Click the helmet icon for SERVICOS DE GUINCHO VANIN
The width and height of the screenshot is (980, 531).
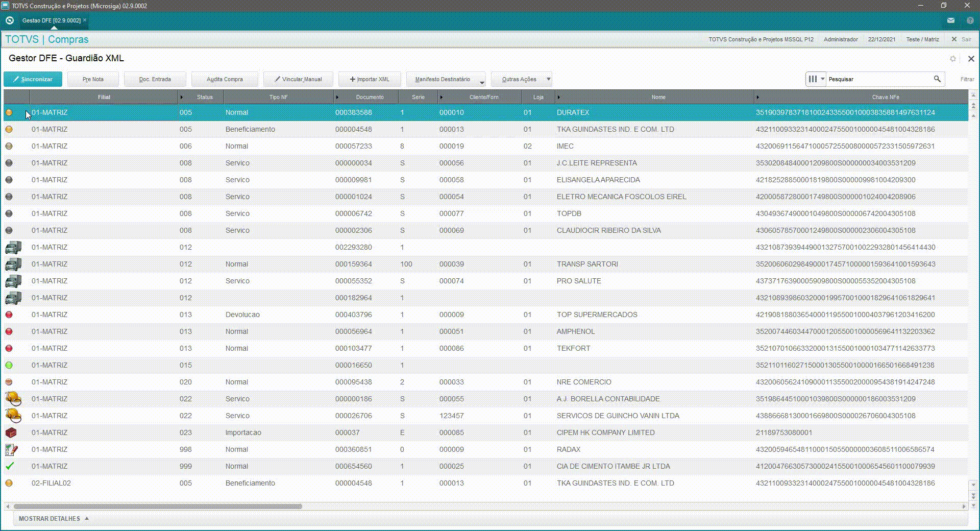13,416
